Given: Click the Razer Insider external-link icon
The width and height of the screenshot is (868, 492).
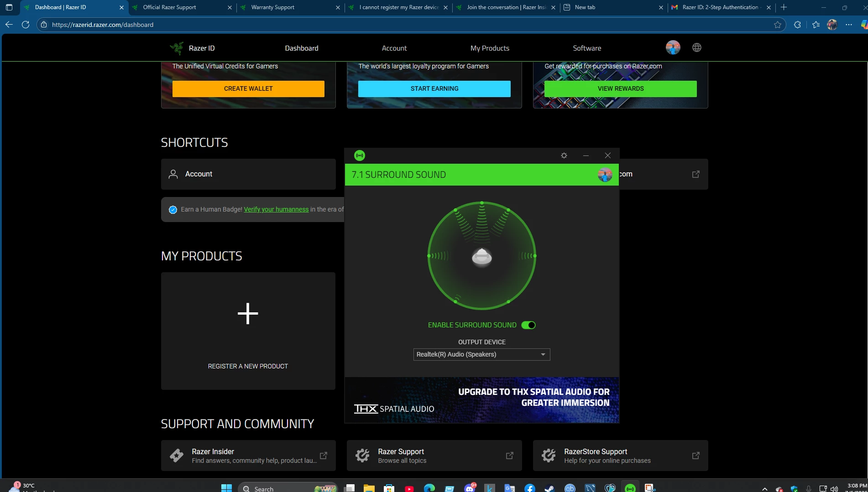Looking at the screenshot, I should (324, 456).
